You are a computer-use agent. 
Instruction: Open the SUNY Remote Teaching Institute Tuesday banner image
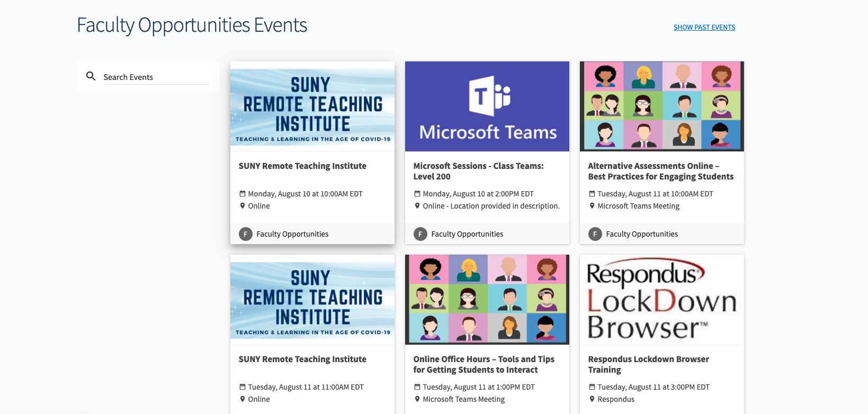(x=312, y=300)
